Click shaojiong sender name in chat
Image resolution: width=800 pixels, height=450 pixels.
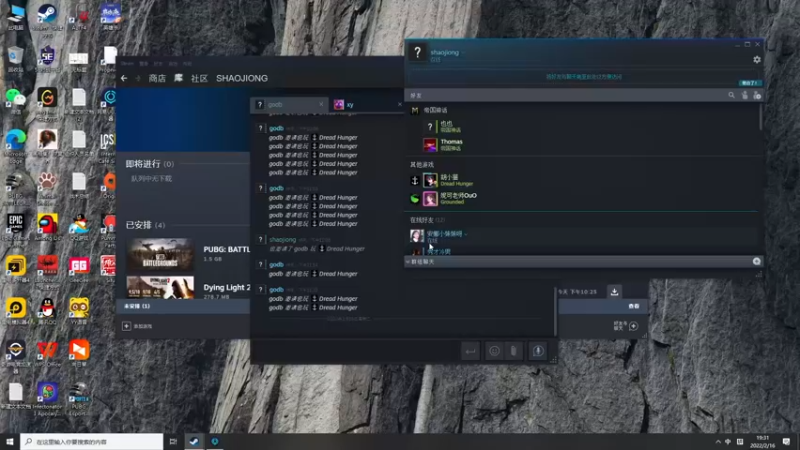283,239
